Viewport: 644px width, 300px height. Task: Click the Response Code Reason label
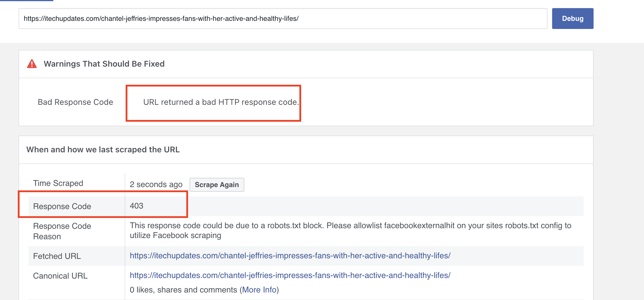pyautogui.click(x=62, y=231)
